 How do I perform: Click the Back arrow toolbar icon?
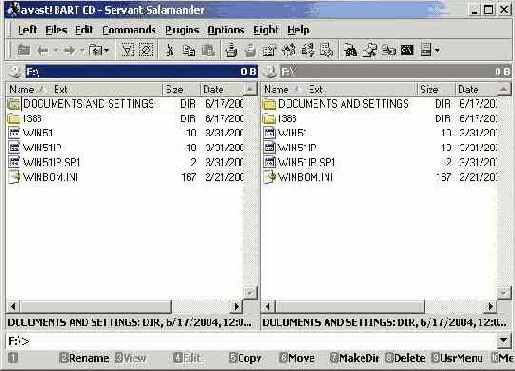[x=43, y=51]
